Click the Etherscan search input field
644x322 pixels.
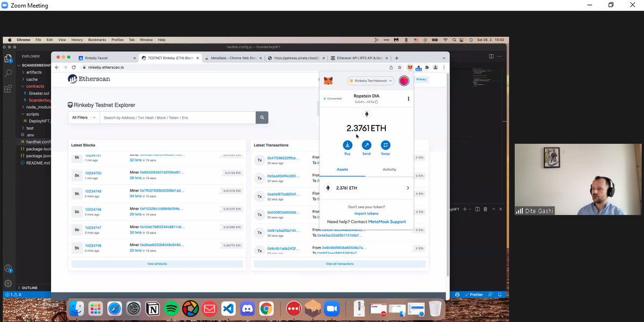click(178, 118)
